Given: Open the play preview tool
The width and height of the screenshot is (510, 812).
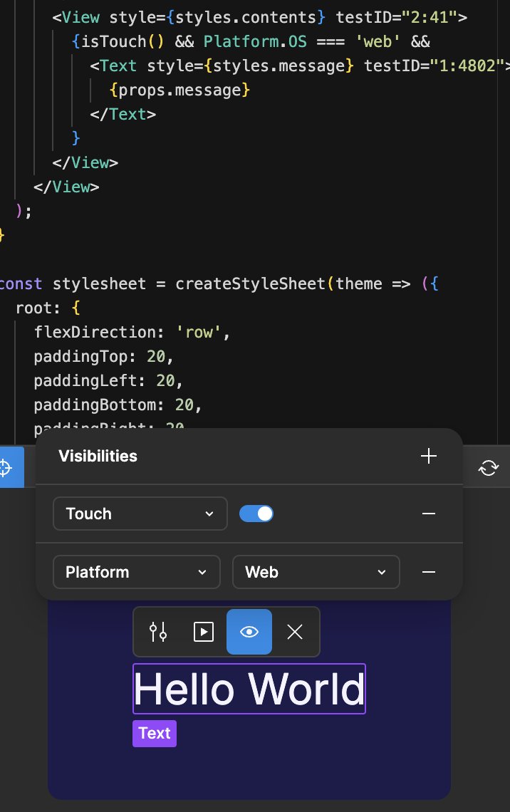Looking at the screenshot, I should [204, 632].
